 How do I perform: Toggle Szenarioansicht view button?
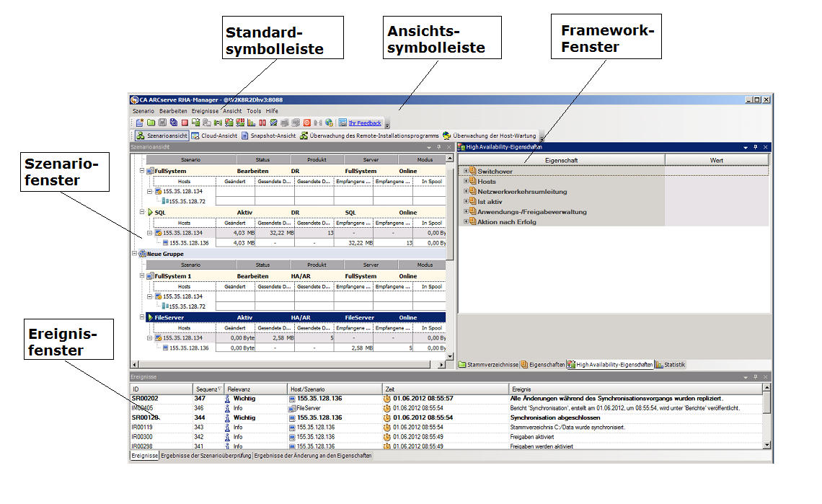(162, 136)
